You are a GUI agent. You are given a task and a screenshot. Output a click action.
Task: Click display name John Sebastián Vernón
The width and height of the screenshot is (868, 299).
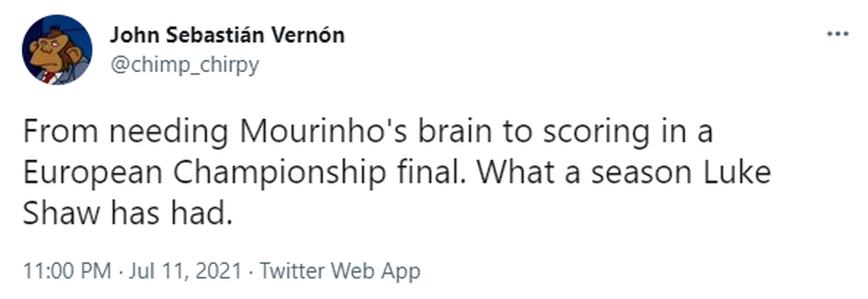(x=227, y=35)
